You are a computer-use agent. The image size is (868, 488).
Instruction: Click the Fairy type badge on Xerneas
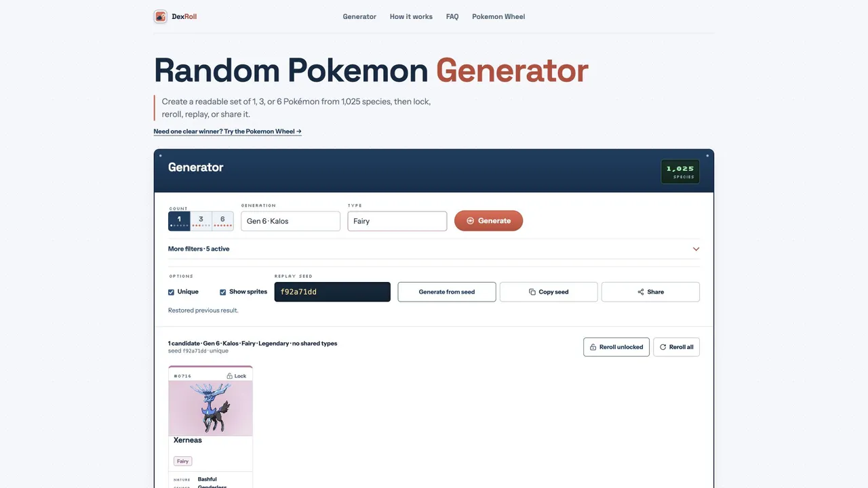click(x=183, y=461)
